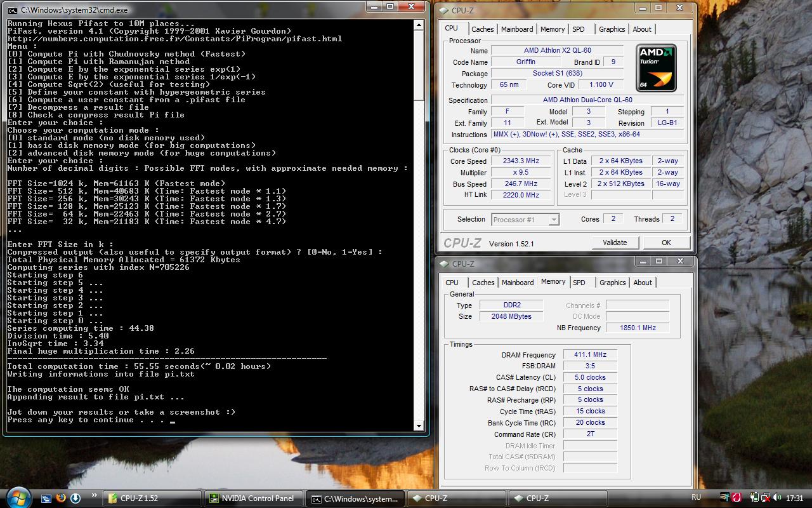The image size is (812, 508).
Task: Switch to the SPD tab in the bottom CPU-Z window
Action: tap(579, 283)
